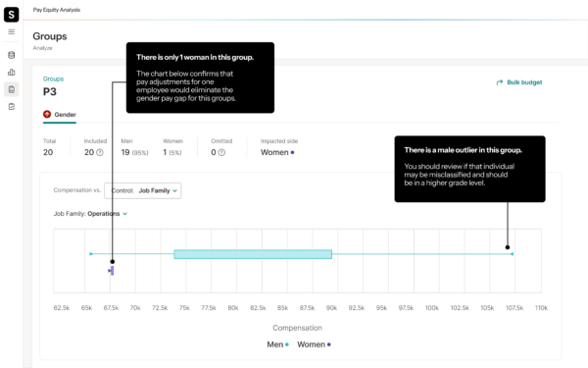Toggle the Women legend item
The image size is (588, 368).
click(314, 344)
